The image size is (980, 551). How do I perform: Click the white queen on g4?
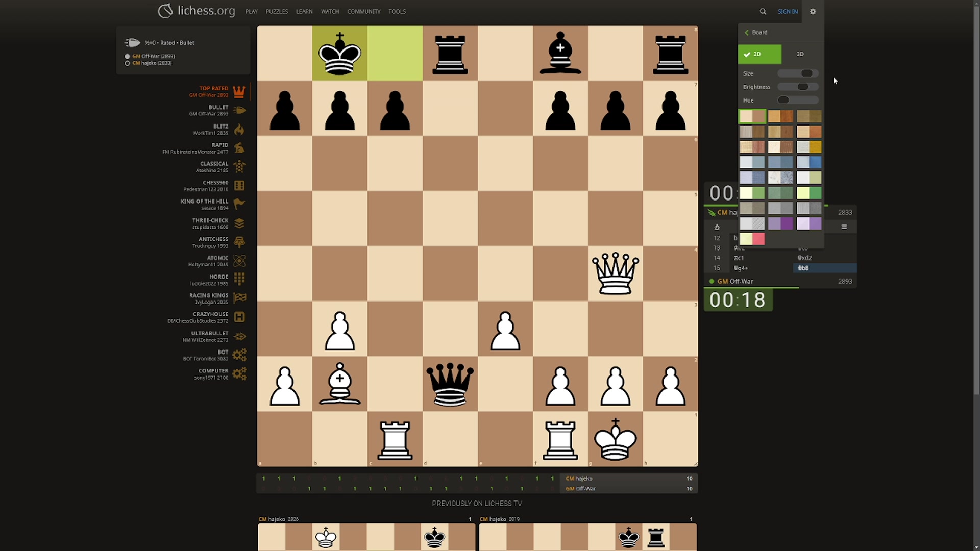[615, 274]
